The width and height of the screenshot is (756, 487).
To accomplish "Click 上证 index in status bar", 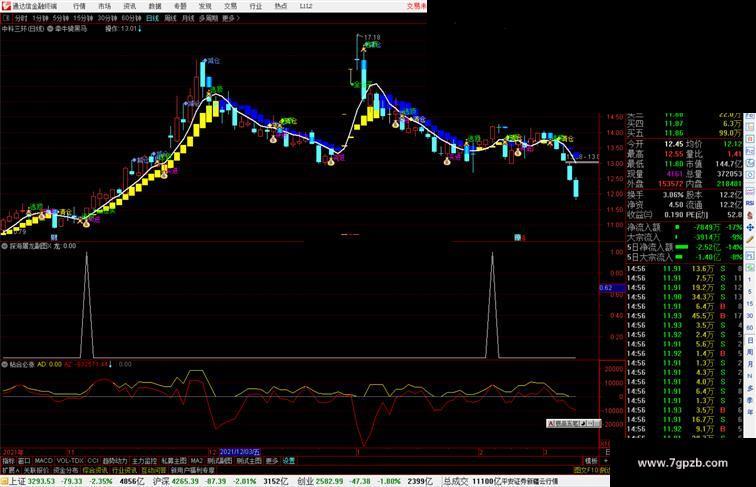I will click(17, 481).
